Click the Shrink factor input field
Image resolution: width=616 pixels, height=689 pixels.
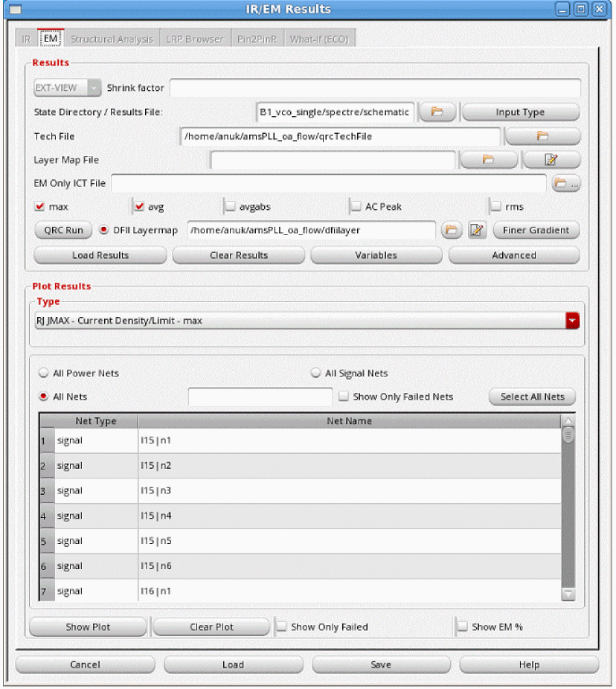374,88
